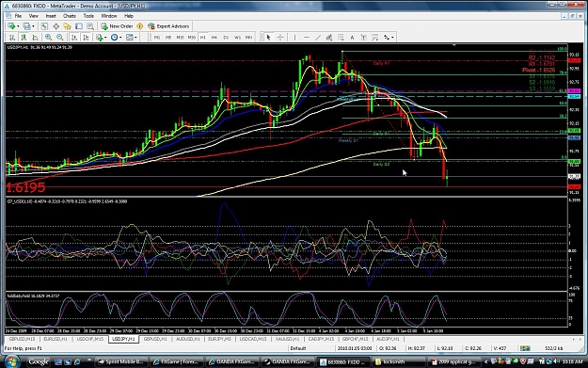Select the Text Label tool
The width and height of the screenshot is (588, 368).
tap(363, 37)
